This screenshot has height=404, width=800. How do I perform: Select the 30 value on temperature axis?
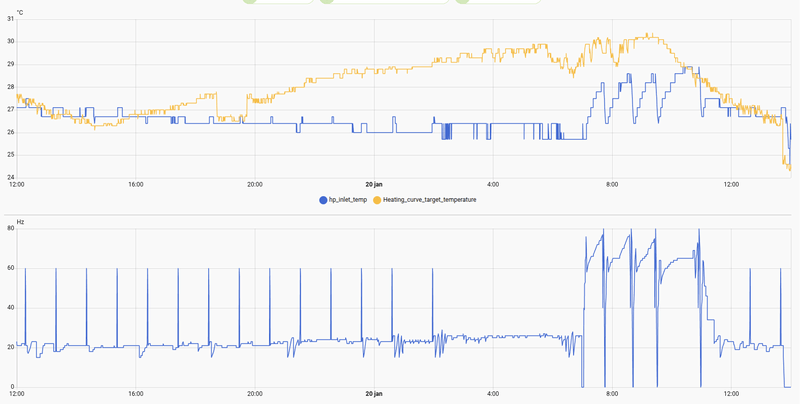pyautogui.click(x=11, y=42)
